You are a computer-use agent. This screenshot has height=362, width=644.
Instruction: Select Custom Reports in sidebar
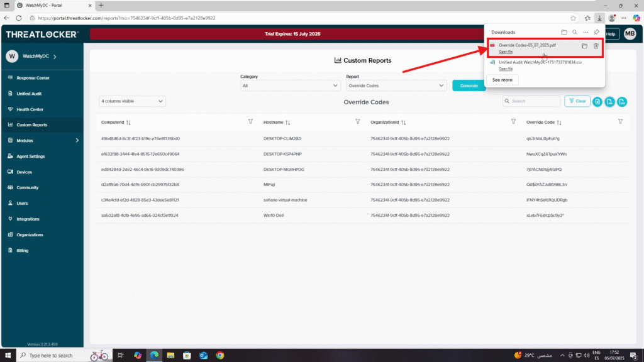42,125
